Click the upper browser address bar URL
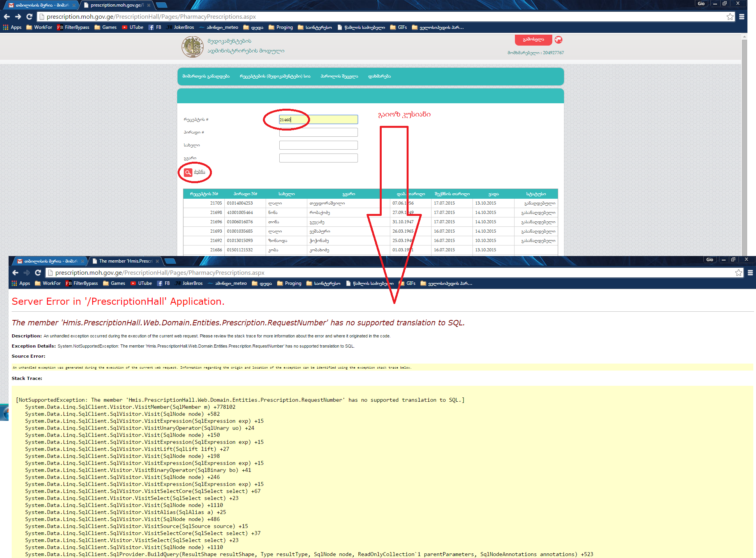Screen dimensions: 756x558 point(151,17)
